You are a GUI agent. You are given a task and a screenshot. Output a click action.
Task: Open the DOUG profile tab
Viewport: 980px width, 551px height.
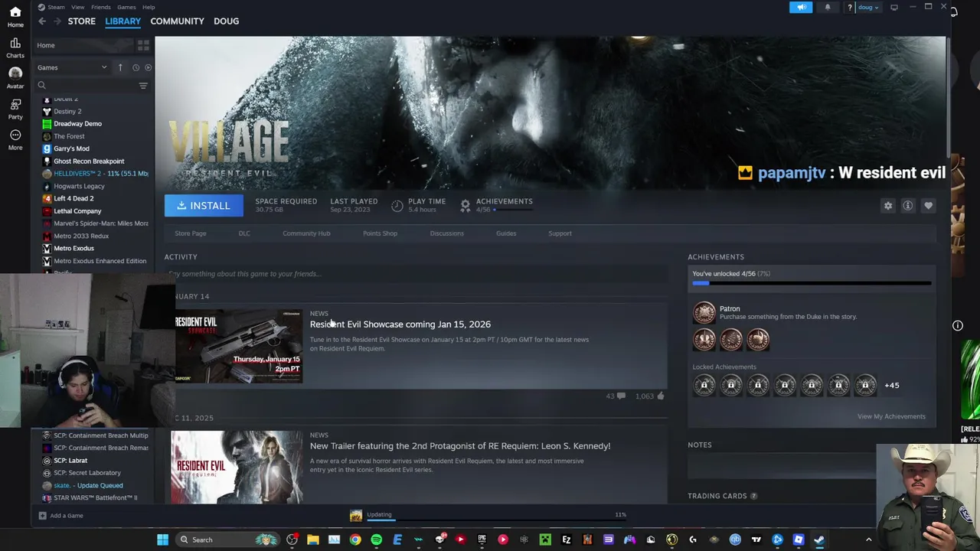226,21
